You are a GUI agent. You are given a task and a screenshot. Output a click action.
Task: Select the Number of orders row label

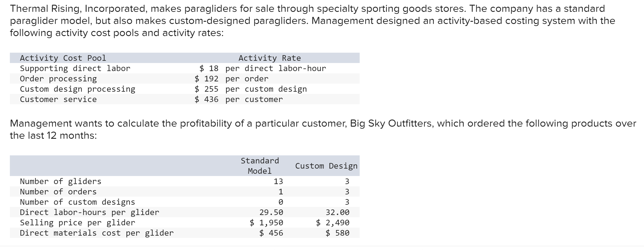(x=58, y=192)
